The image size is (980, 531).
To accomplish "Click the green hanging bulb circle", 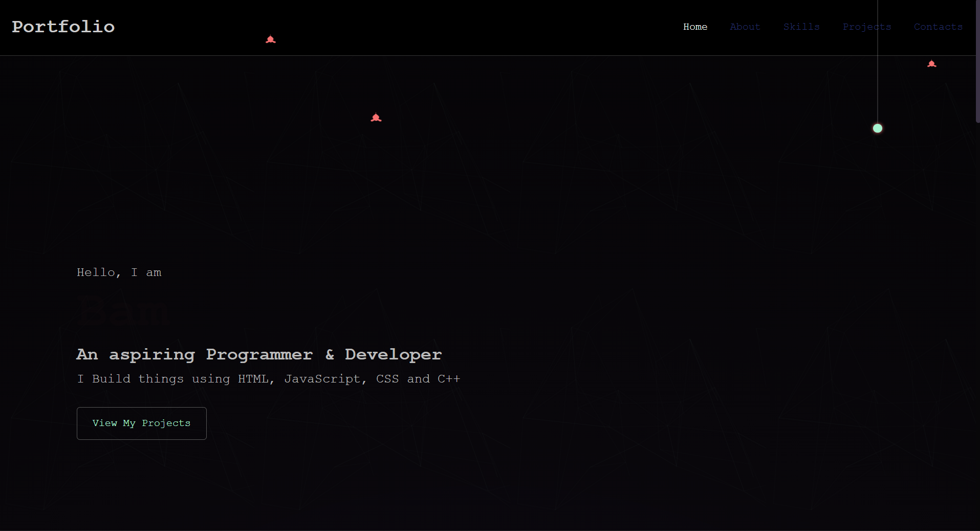I will click(x=878, y=128).
